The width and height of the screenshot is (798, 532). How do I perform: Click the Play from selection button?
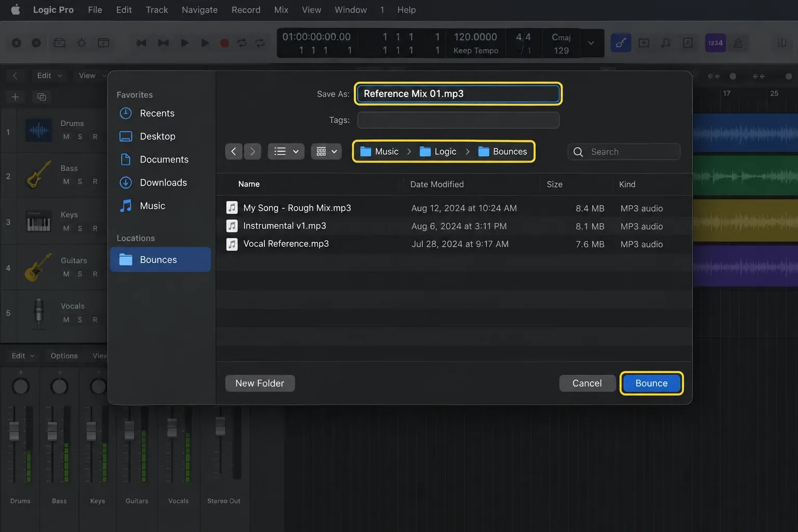click(205, 43)
